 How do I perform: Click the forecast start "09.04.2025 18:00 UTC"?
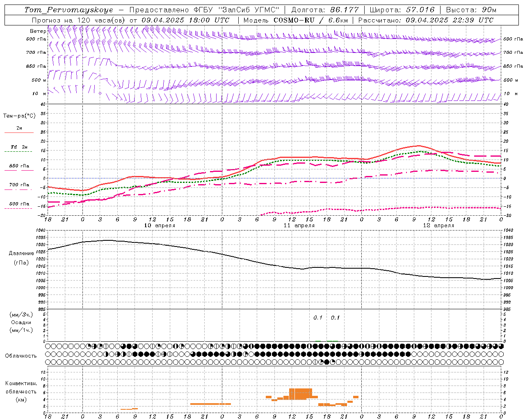(x=185, y=20)
